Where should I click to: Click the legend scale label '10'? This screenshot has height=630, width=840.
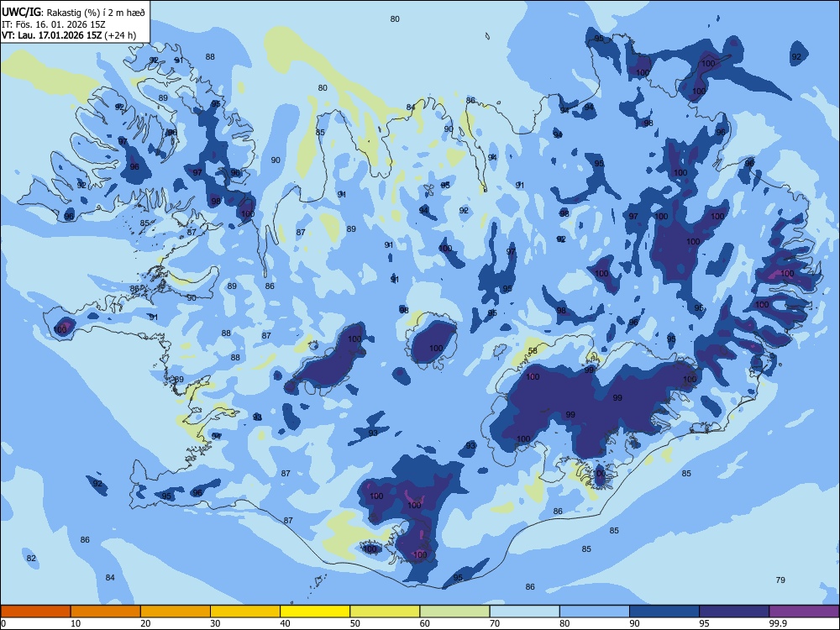pos(76,623)
